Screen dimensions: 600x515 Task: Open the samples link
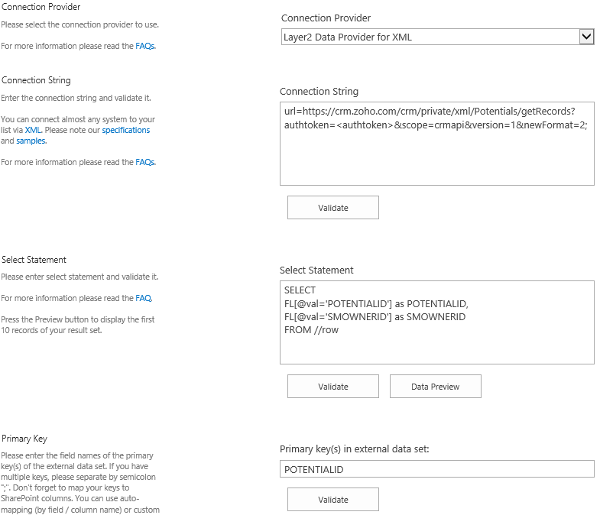coord(31,141)
